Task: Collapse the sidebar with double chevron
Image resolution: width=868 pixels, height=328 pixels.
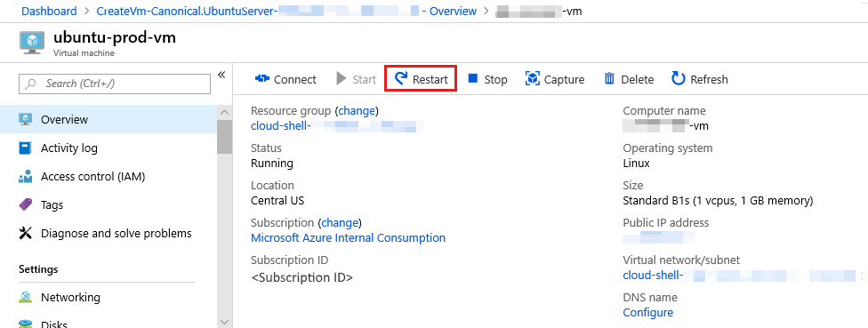Action: pyautogui.click(x=221, y=75)
